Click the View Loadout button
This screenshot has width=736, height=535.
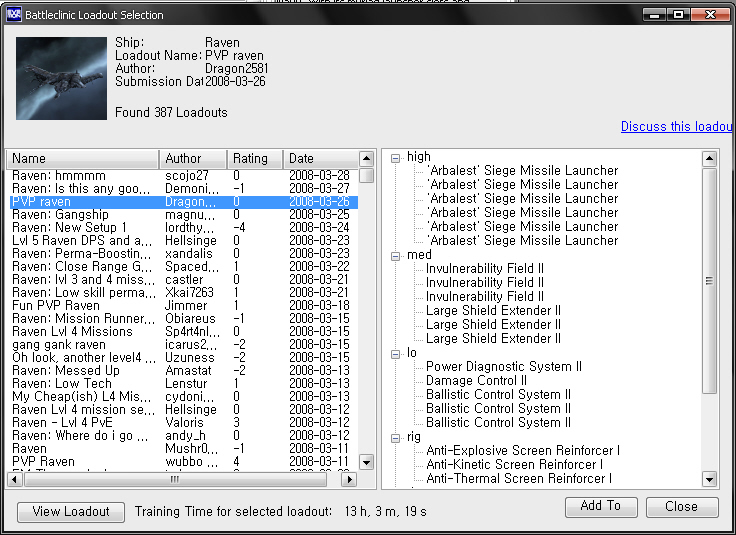pos(71,512)
